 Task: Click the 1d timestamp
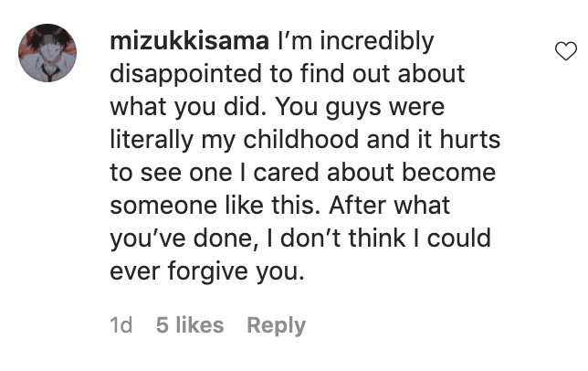121,325
